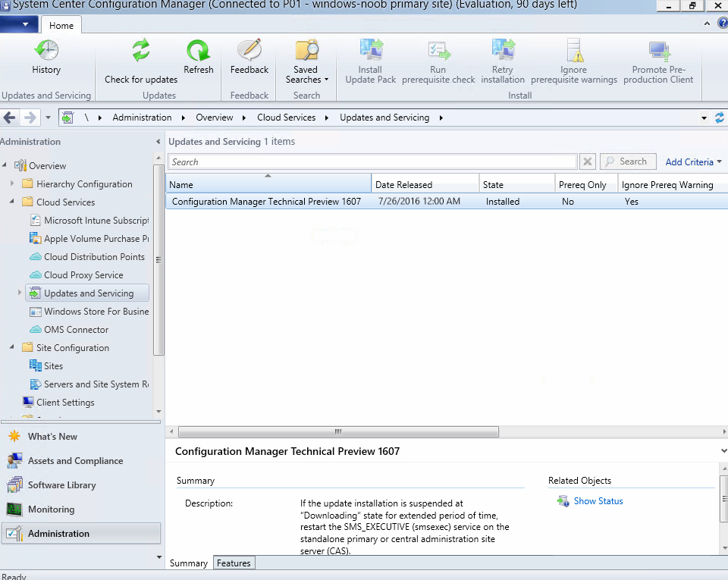The image size is (728, 580).
Task: Select Apple Volume Purchase Program item
Action: (x=89, y=239)
